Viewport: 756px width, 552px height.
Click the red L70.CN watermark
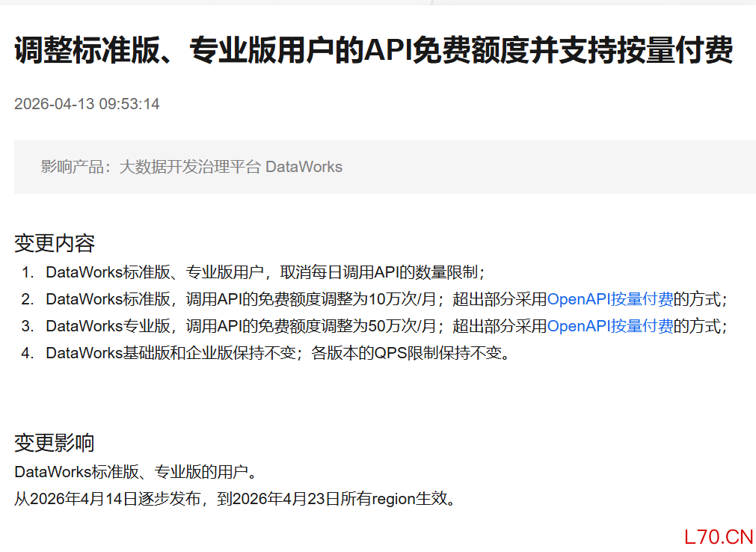coord(718,536)
